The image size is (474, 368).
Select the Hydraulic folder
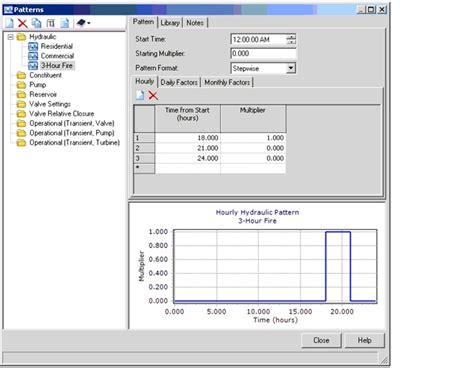tap(43, 37)
